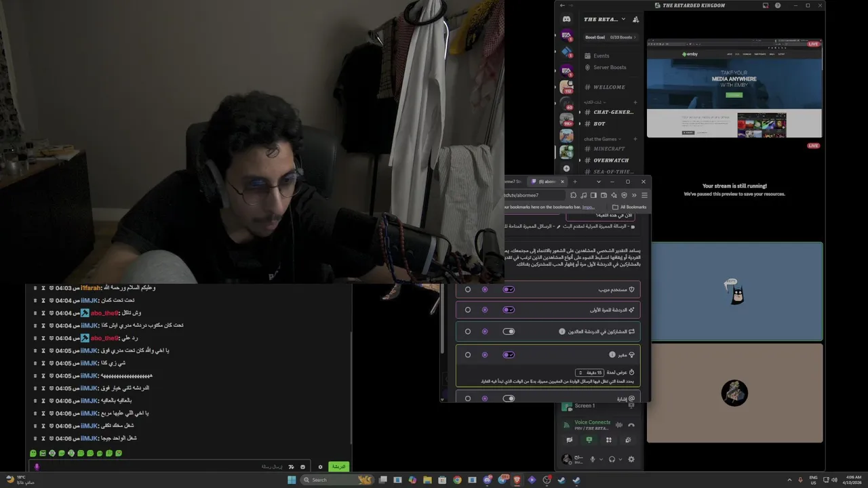Toggle switch for الدردشة للمرة الأولى row
Viewport: 868px width, 488px height.
[509, 310]
